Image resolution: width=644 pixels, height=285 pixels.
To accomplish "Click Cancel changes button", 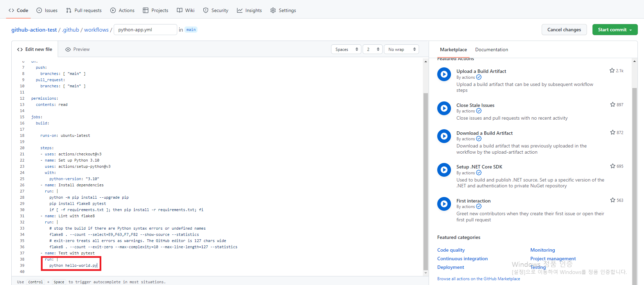I will (x=564, y=30).
